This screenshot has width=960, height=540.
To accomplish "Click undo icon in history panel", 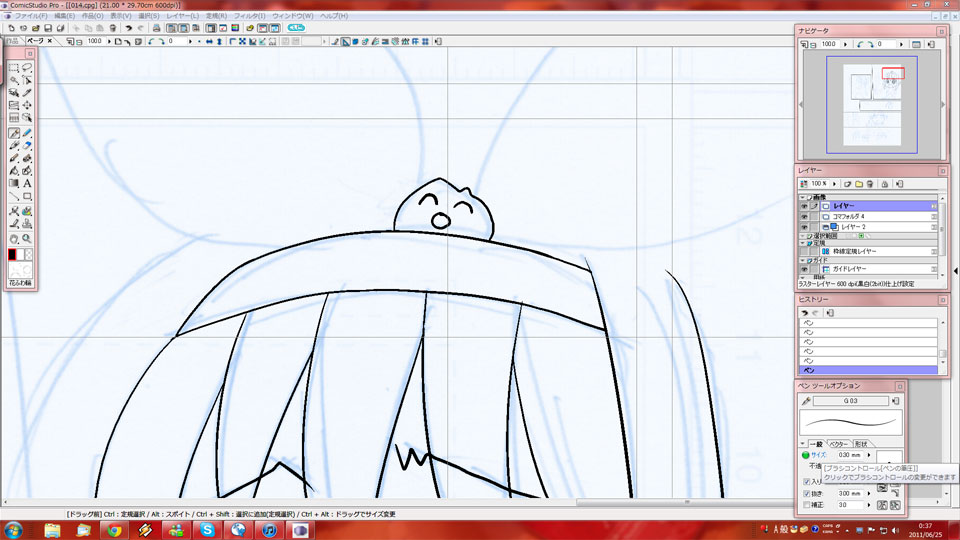I will point(805,313).
